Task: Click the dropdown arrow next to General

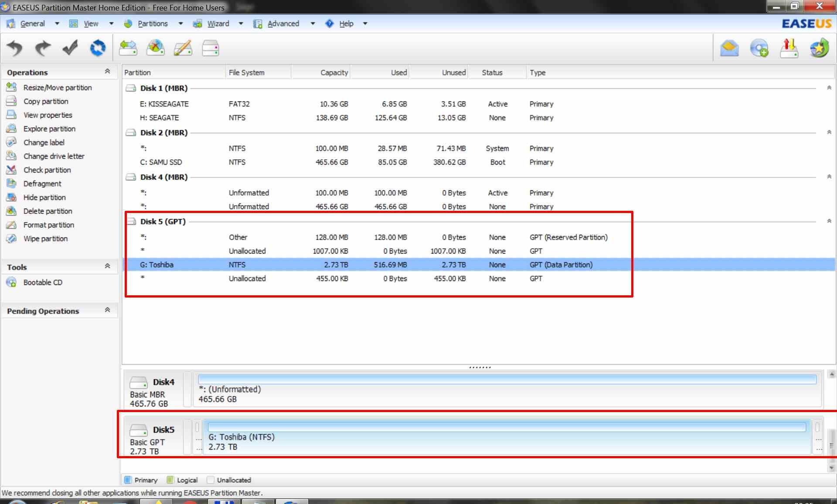Action: (57, 24)
